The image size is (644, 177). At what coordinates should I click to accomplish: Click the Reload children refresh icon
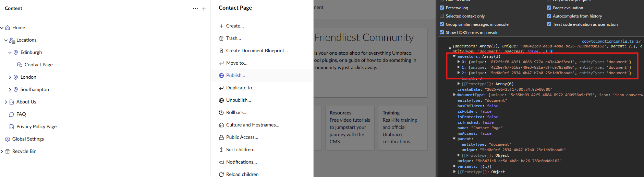coord(221,175)
